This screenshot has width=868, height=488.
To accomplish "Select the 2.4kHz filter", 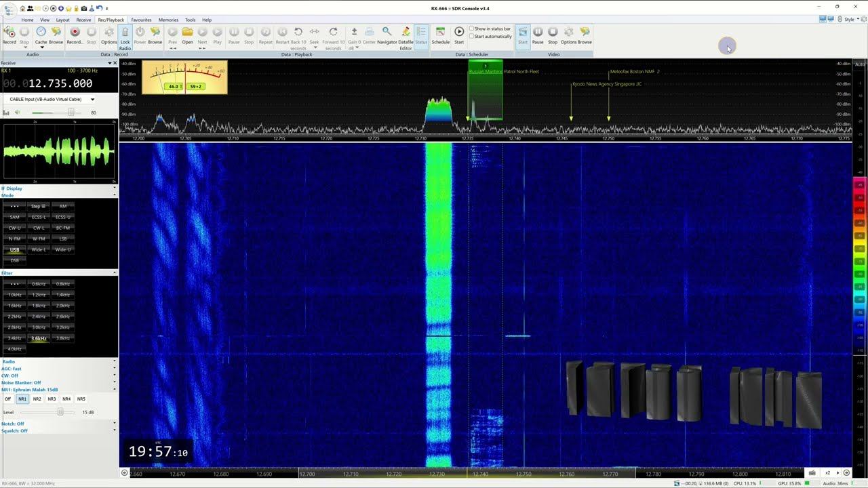I will pyautogui.click(x=39, y=317).
